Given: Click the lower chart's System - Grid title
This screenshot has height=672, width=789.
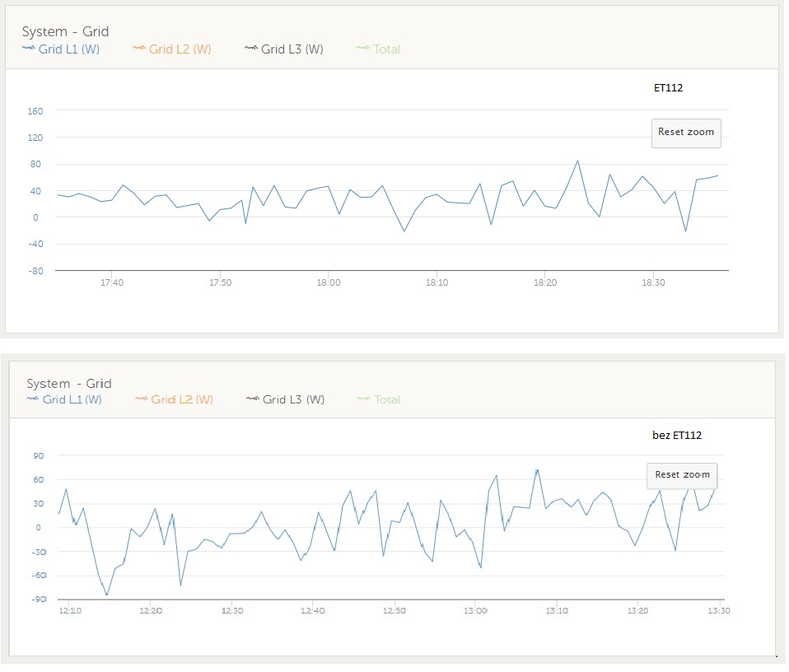Looking at the screenshot, I should point(68,383).
